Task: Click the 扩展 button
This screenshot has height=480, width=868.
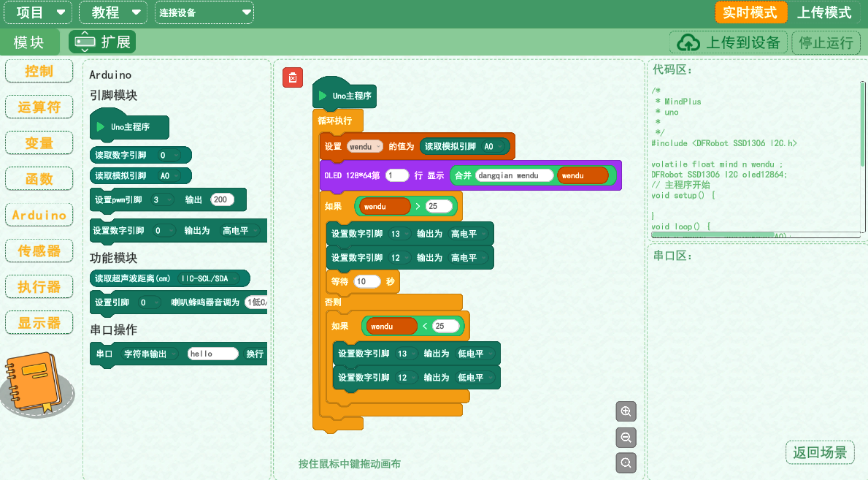Action: [102, 42]
